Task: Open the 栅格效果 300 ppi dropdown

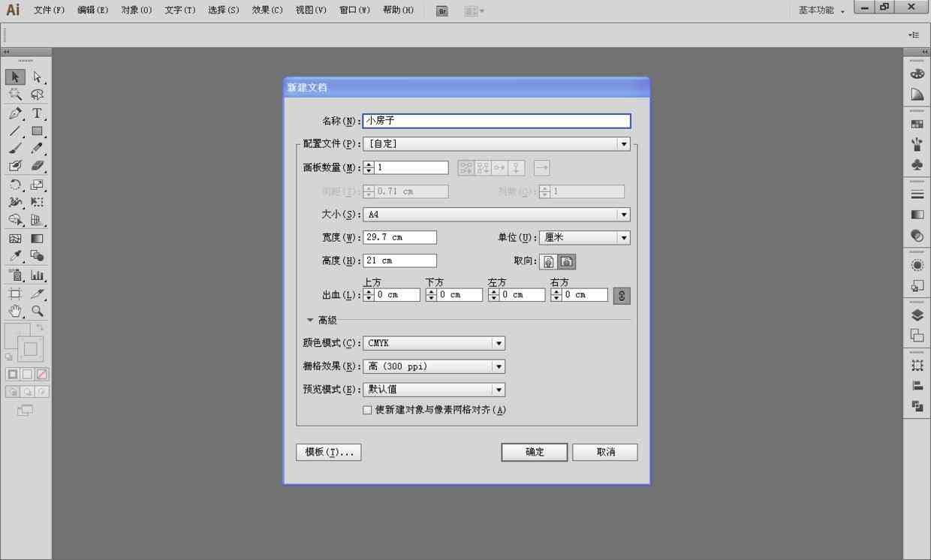Action: pos(433,366)
